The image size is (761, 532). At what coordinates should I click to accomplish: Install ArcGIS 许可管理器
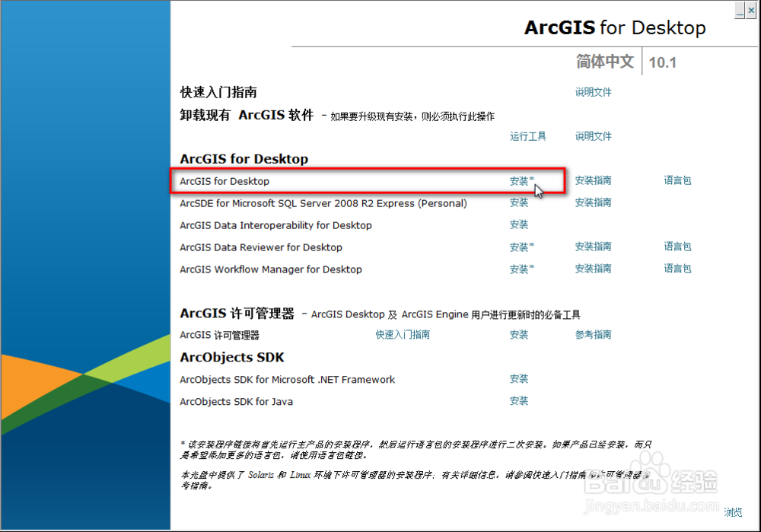(519, 335)
